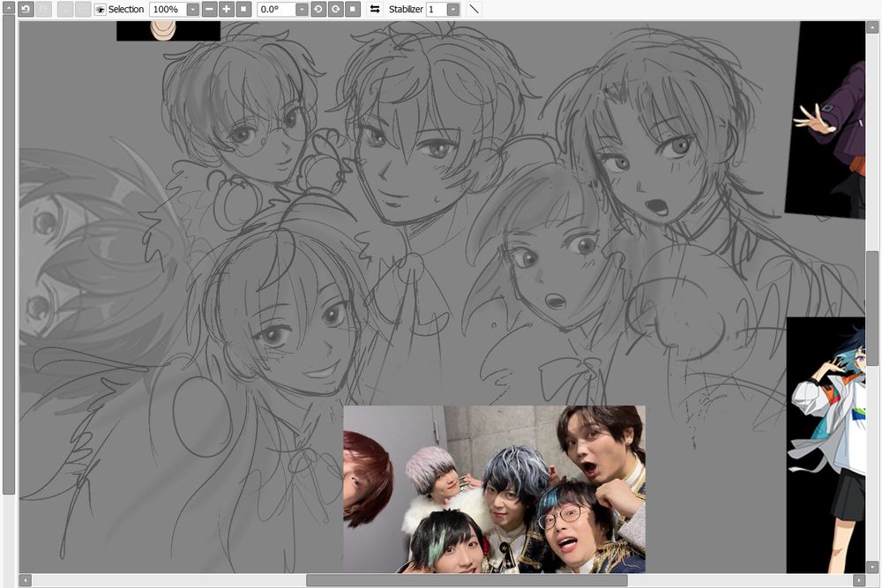The image size is (882, 588).
Task: Click the group selfie reference photo
Action: [x=495, y=489]
